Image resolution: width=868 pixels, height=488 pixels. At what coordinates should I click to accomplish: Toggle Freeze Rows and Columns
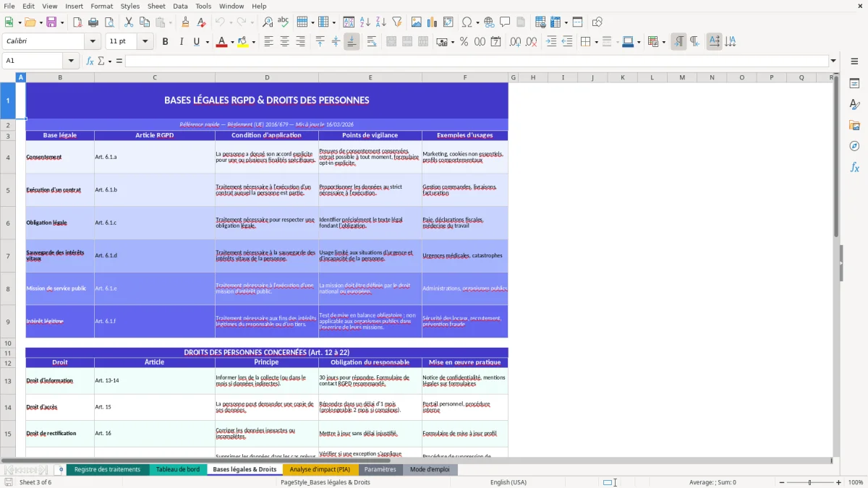pyautogui.click(x=555, y=22)
